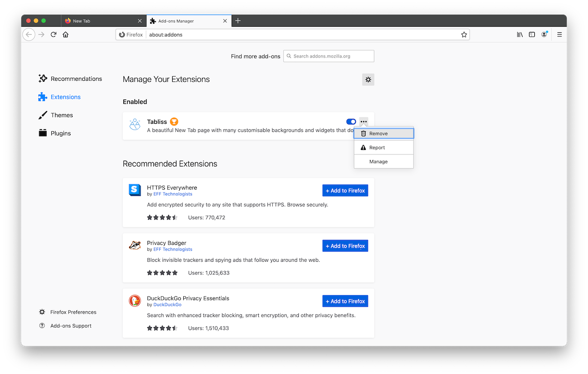Open the hamburger application menu
Screen dimensions: 588x374
click(559, 35)
